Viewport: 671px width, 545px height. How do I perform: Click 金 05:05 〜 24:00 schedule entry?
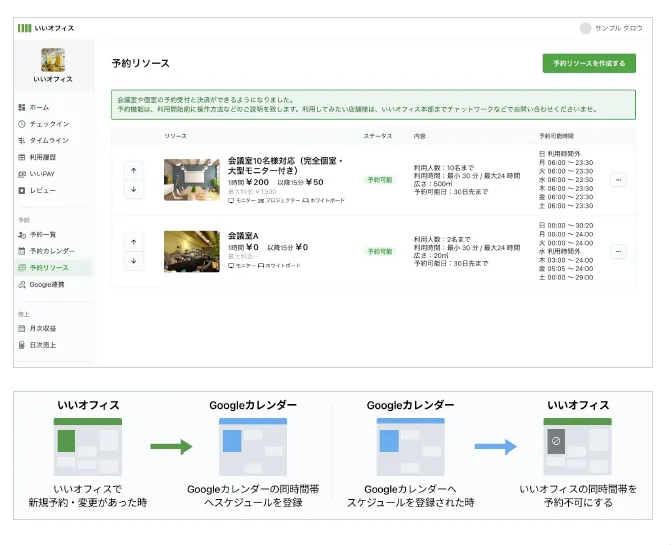pos(566,269)
